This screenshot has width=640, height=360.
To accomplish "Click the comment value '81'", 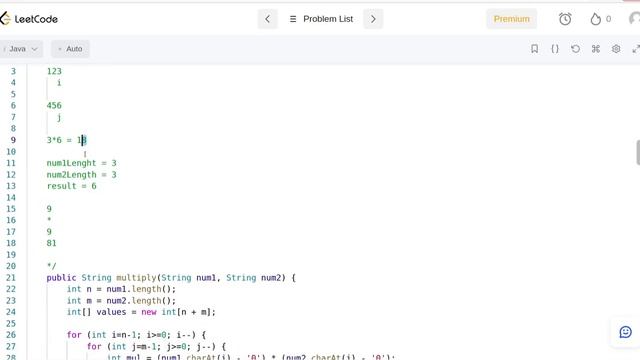I will click(51, 243).
